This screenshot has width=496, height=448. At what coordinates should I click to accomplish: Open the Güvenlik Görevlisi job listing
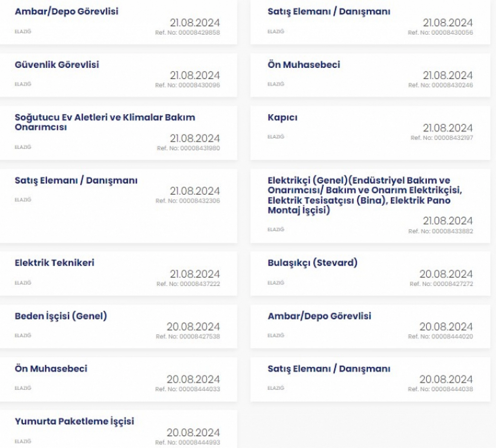click(x=57, y=65)
